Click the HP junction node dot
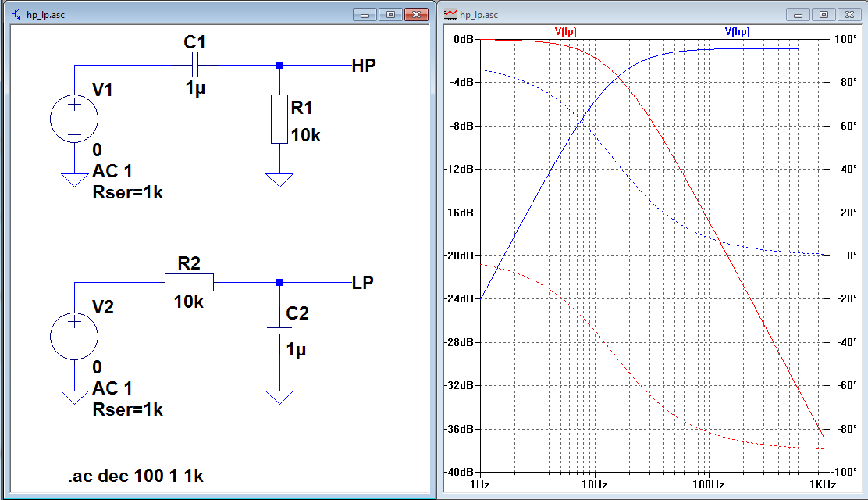 (279, 65)
